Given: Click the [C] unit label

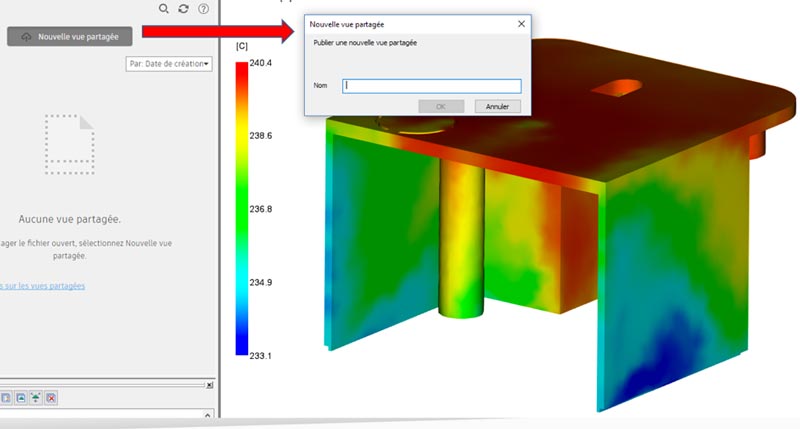Looking at the screenshot, I should (x=242, y=46).
